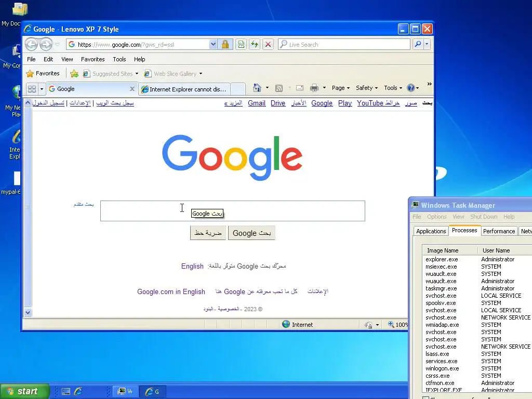The image size is (532, 399).
Task: Click the Drive link on Google page
Action: 278,103
